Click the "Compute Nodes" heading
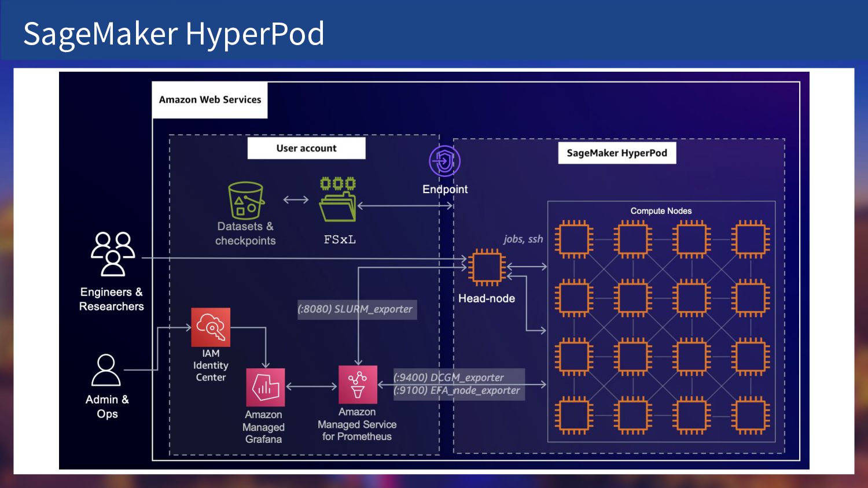Screen dimensions: 868x488 pyautogui.click(x=661, y=211)
